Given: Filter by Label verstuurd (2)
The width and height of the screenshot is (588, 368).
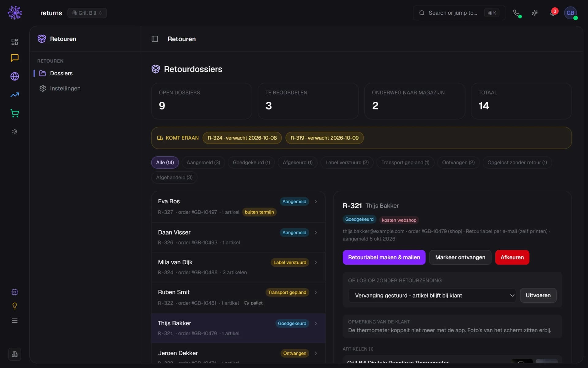Looking at the screenshot, I should pyautogui.click(x=347, y=163).
